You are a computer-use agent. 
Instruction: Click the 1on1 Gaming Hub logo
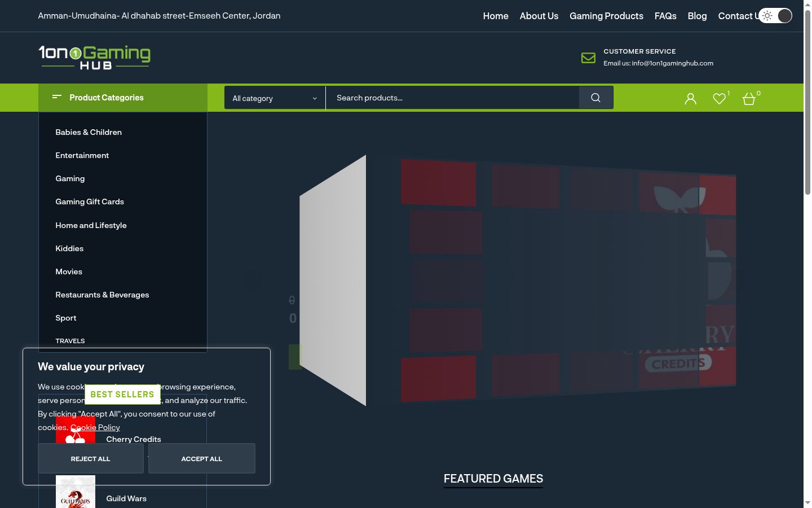[94, 58]
